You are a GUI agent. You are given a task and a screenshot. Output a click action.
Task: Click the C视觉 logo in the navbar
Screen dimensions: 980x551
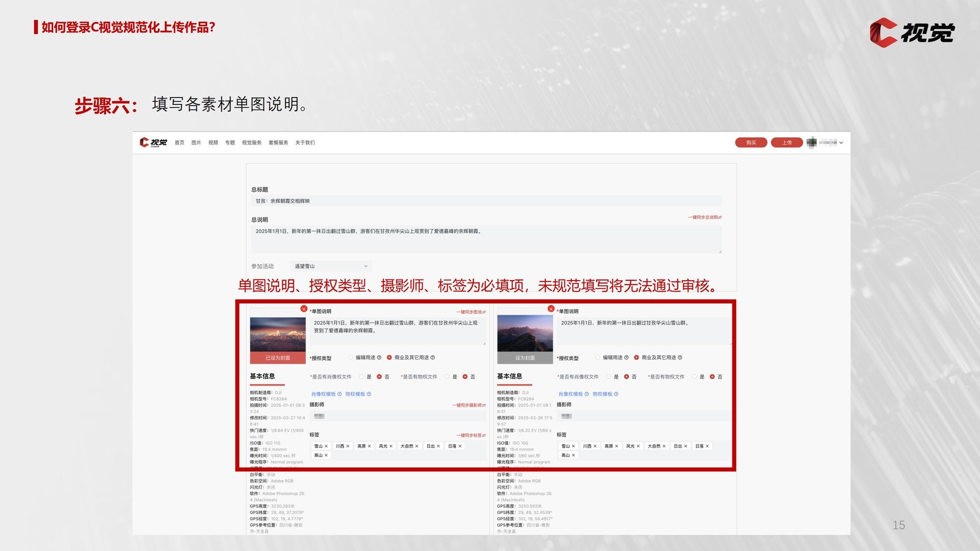153,142
